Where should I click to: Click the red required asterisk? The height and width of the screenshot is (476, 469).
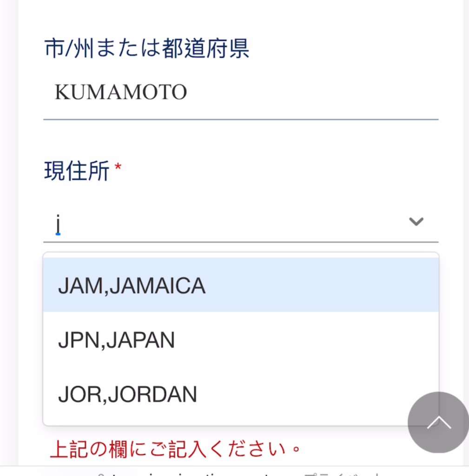click(118, 168)
